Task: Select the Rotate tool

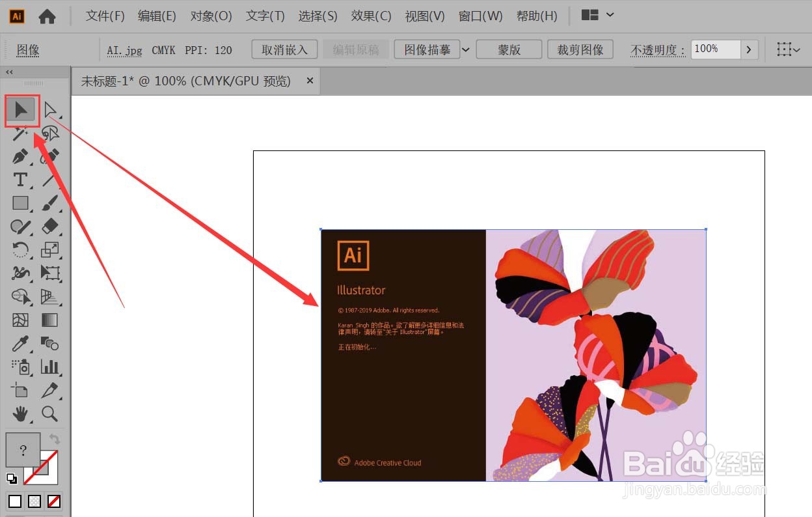Action: click(x=21, y=249)
